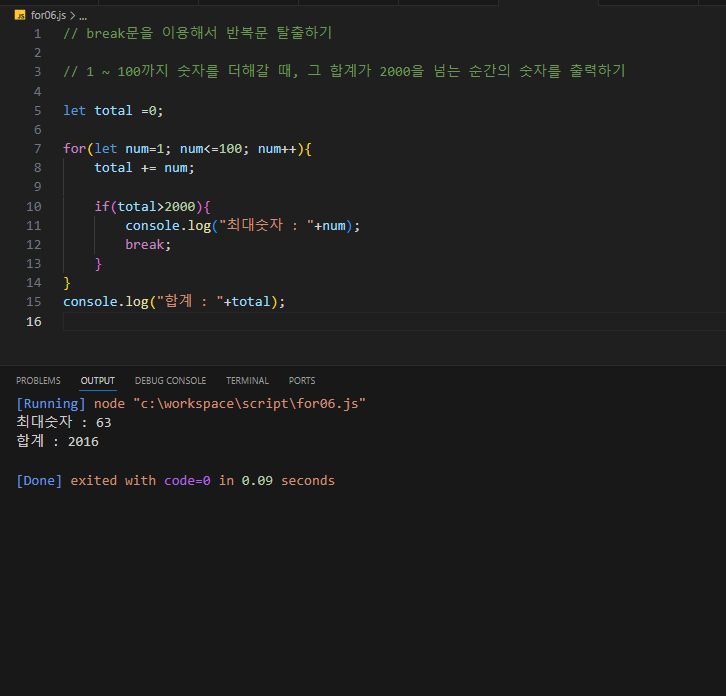
Task: Click the for loop header on line 7
Action: [188, 149]
